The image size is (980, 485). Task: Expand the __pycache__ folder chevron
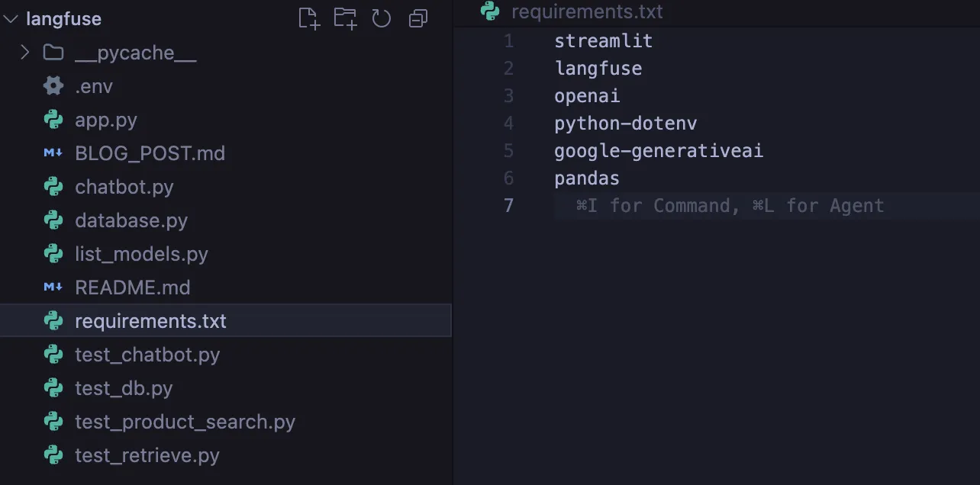pos(24,53)
